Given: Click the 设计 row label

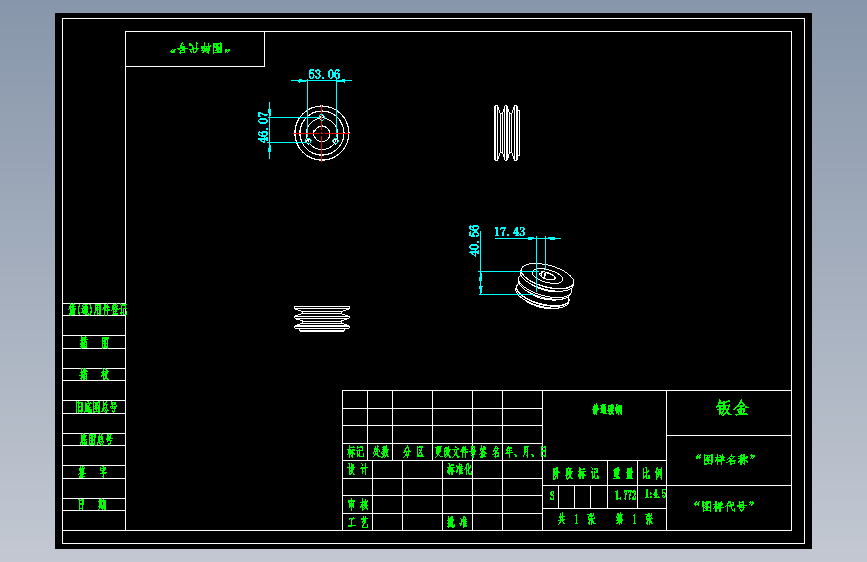Looking at the screenshot, I should click(357, 470).
